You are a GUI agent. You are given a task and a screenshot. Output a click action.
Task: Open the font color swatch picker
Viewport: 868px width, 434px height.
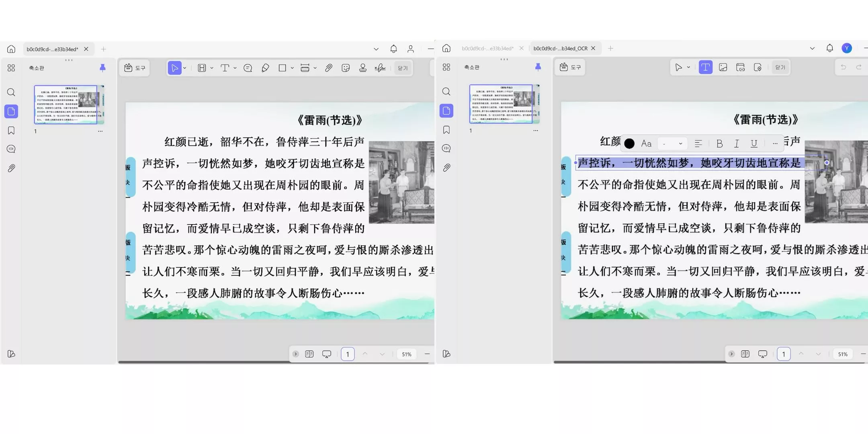628,143
